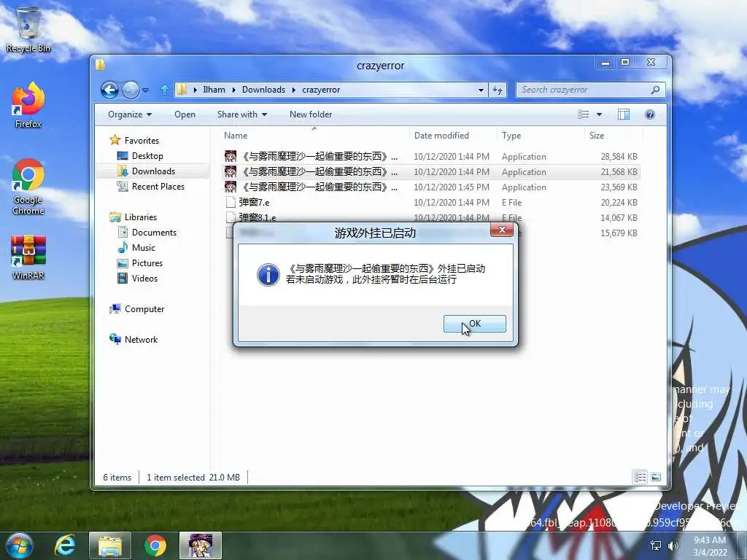Click OK in the message dialog

click(x=474, y=324)
